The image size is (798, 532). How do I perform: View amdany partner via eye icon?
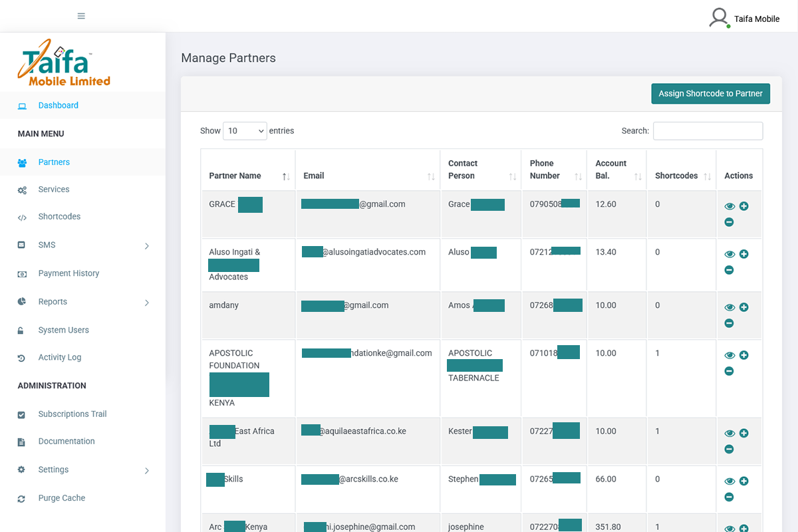point(730,308)
